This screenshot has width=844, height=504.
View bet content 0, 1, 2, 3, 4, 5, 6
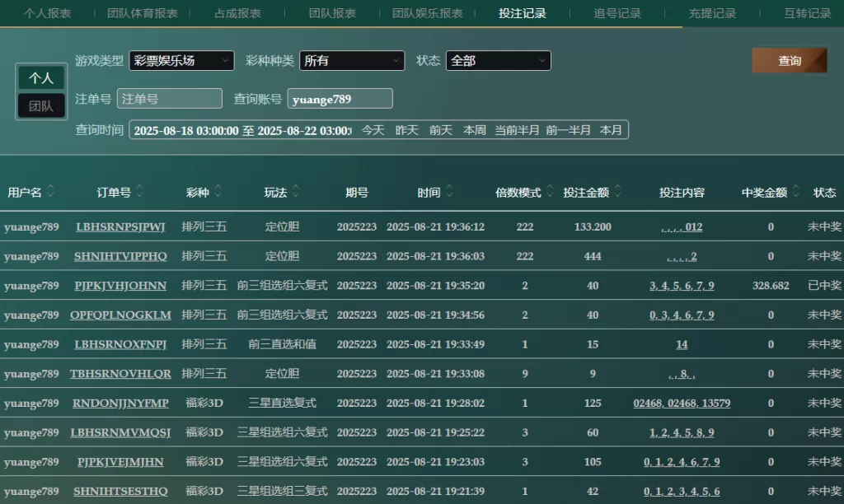pos(682,491)
